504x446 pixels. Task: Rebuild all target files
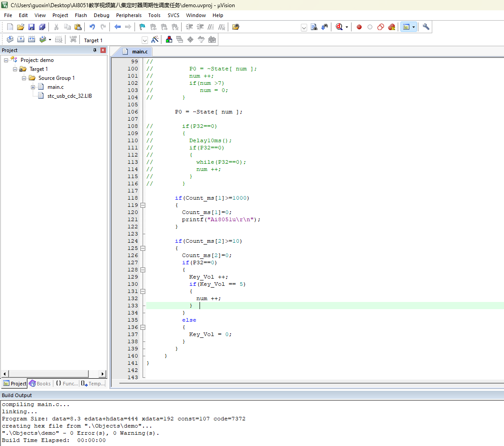click(31, 39)
